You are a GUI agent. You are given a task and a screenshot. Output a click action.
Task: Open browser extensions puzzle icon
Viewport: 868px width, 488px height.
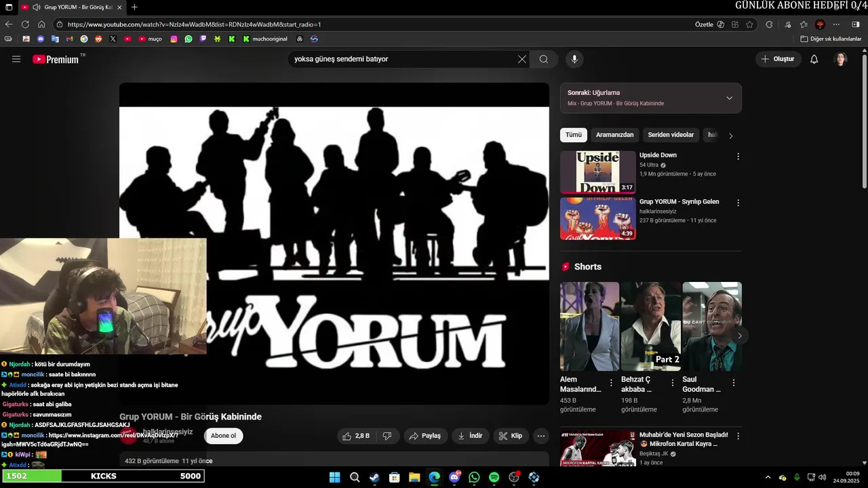(769, 24)
